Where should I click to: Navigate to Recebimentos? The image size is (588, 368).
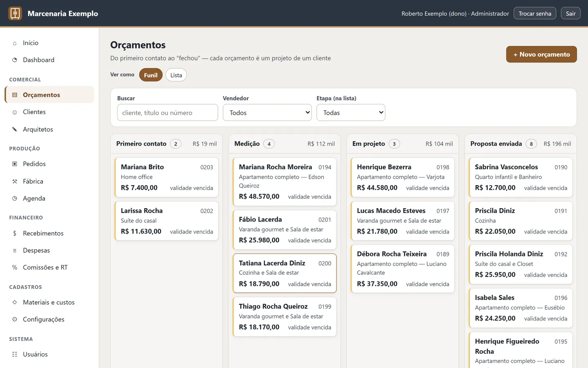49,233
